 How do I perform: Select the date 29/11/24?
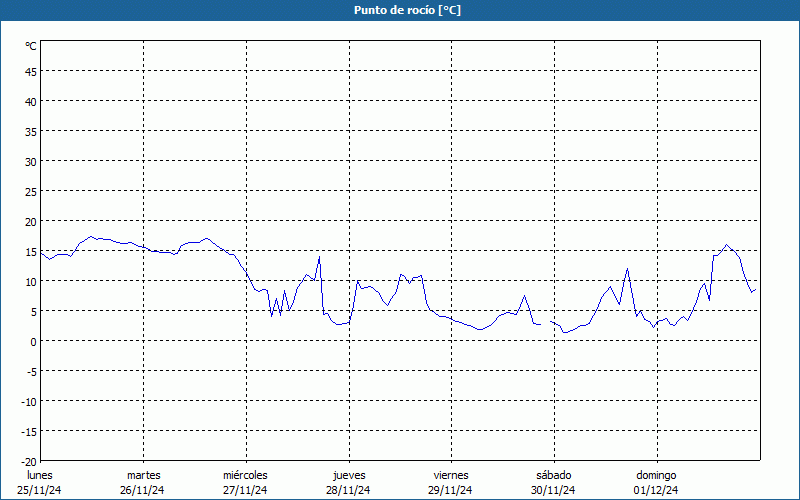(451, 490)
